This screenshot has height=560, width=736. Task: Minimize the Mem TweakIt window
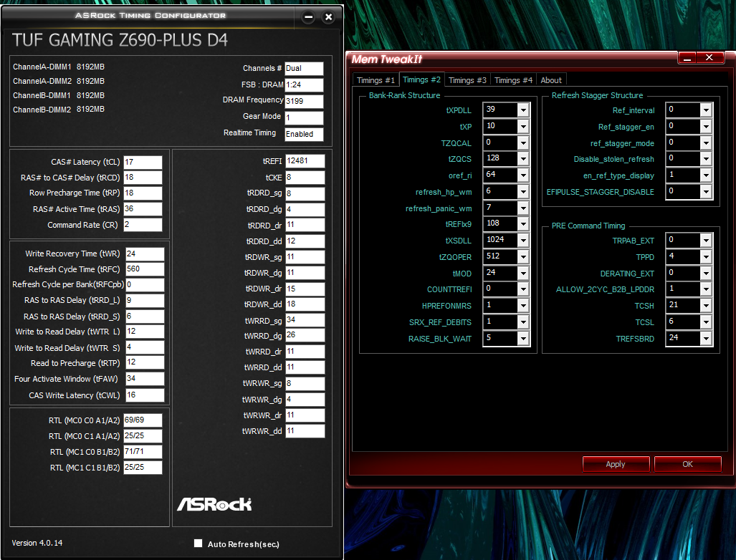(x=688, y=58)
